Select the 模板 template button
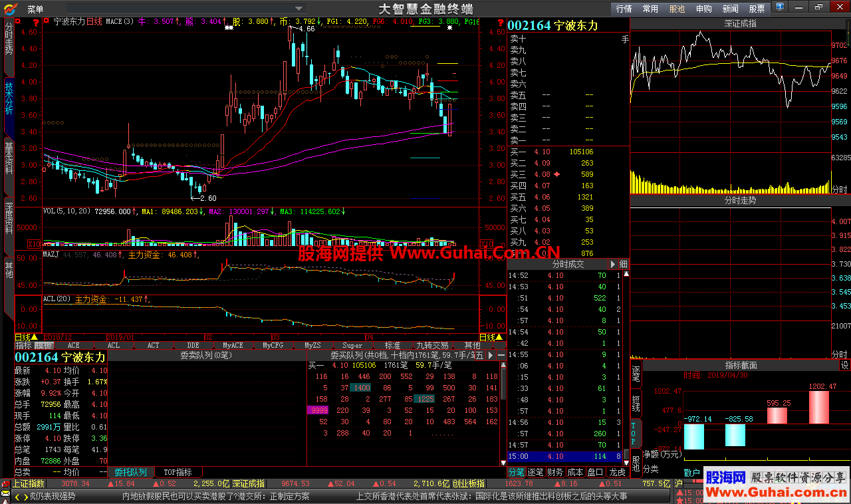851x504 pixels. click(43, 346)
